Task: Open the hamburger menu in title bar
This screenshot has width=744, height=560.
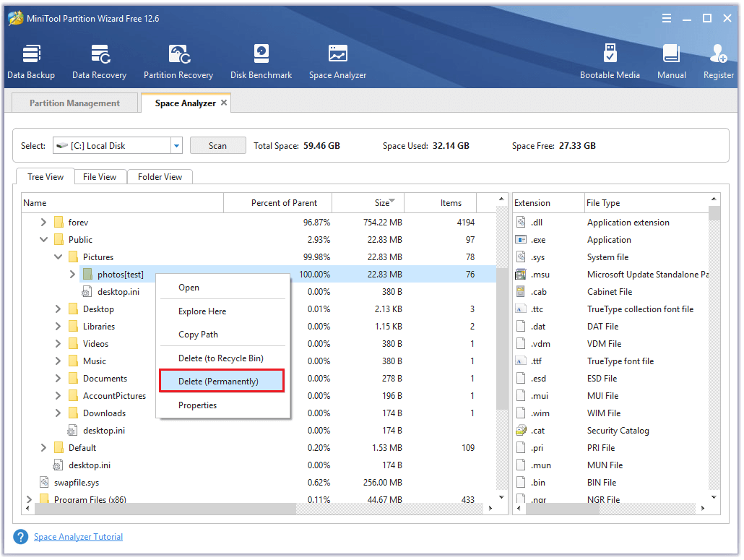Action: [667, 19]
